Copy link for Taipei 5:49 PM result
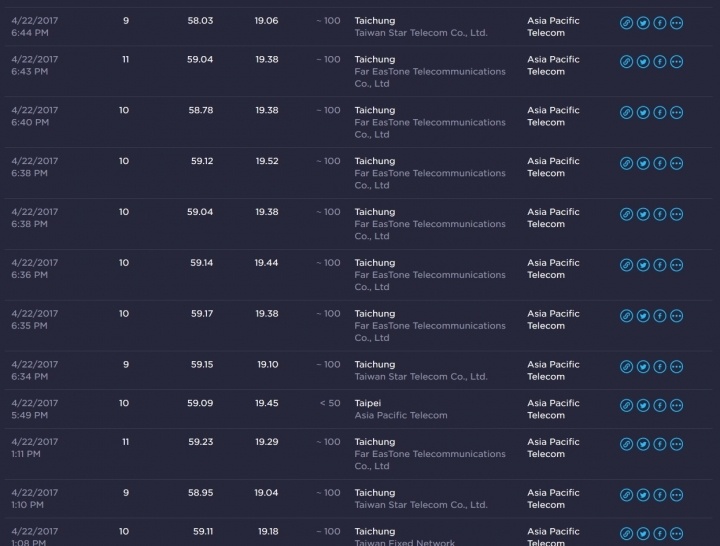Viewport: 720px width, 546px height. (x=626, y=405)
